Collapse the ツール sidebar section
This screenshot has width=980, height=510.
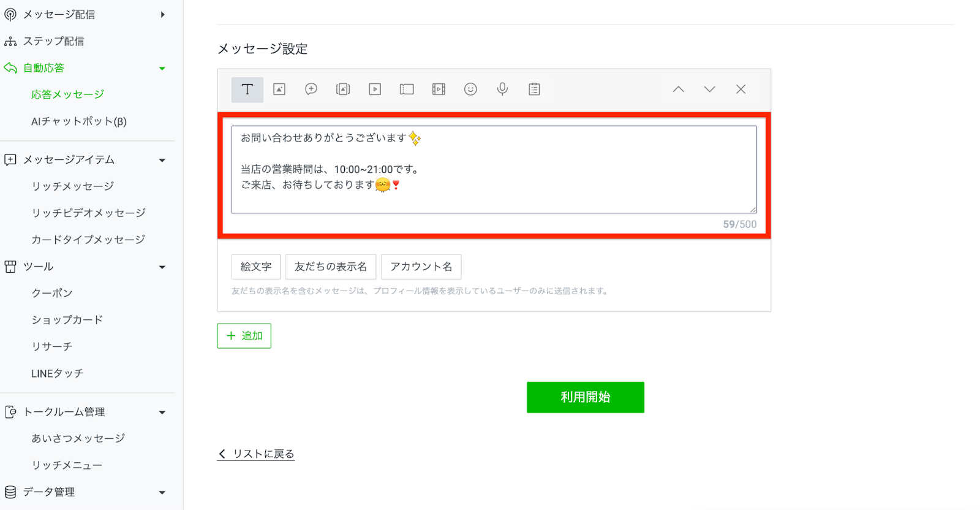[162, 267]
